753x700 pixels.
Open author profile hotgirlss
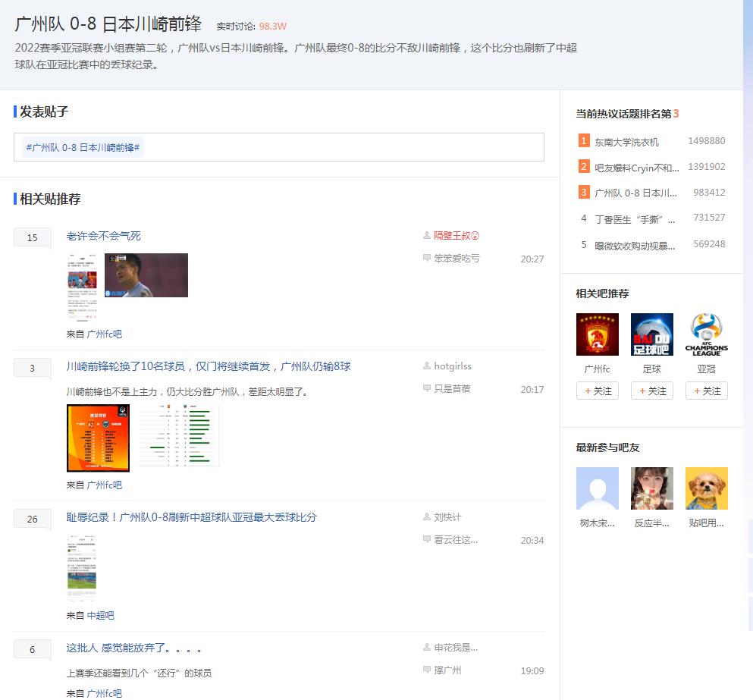point(453,366)
